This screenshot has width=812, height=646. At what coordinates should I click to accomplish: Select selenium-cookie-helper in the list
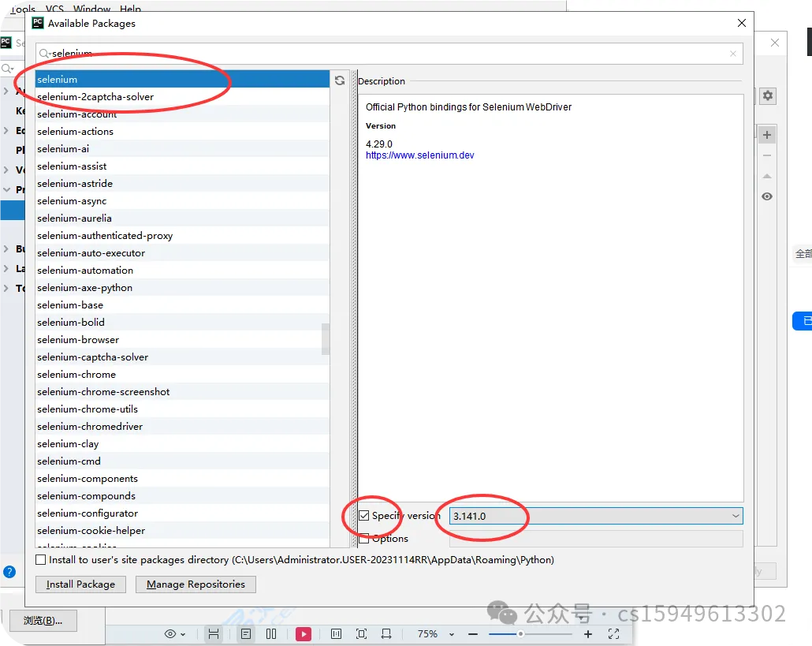[182, 531]
